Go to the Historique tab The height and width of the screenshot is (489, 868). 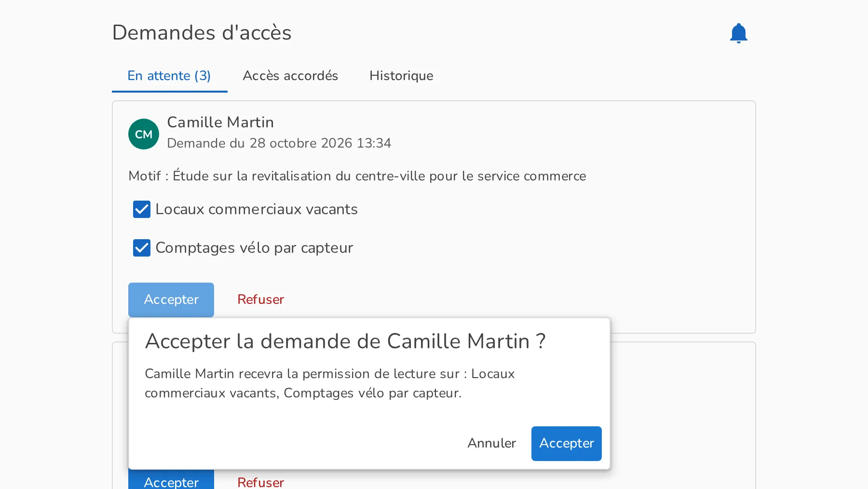click(x=401, y=76)
